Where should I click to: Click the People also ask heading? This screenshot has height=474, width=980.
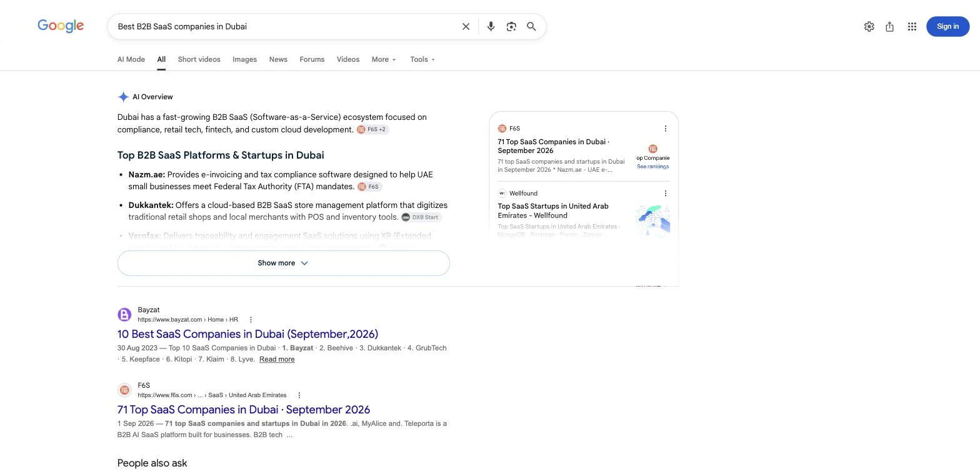[152, 463]
